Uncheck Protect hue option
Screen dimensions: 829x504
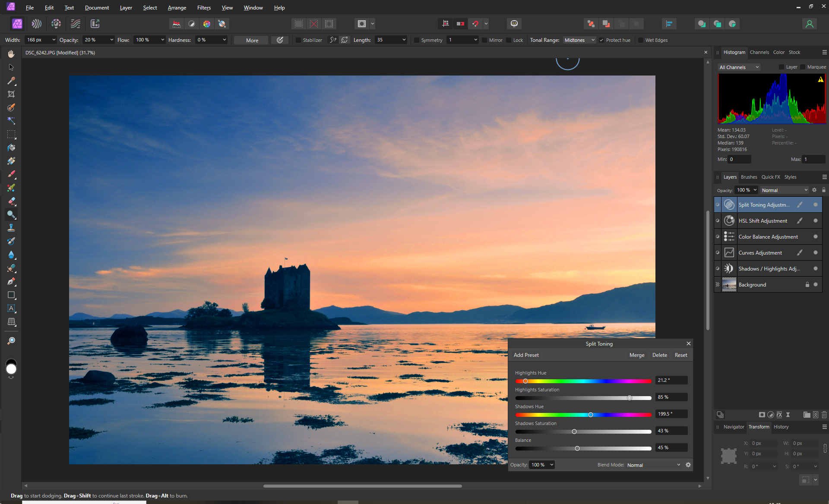601,40
